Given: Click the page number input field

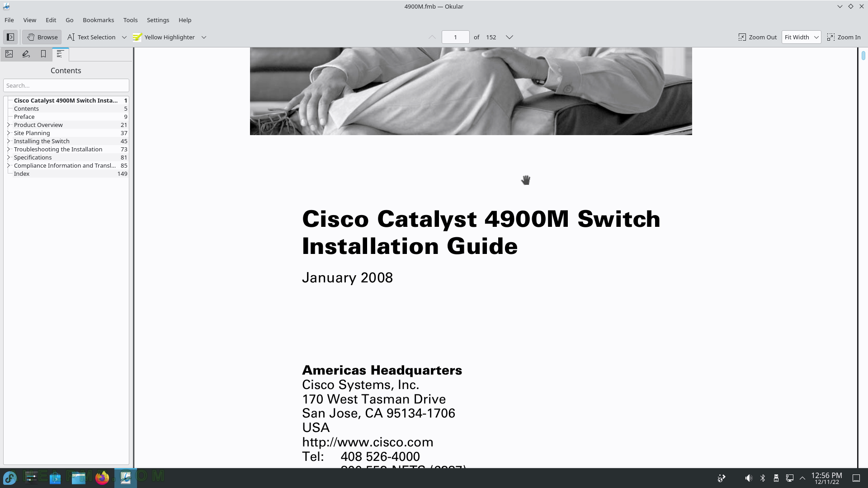Looking at the screenshot, I should (x=455, y=37).
